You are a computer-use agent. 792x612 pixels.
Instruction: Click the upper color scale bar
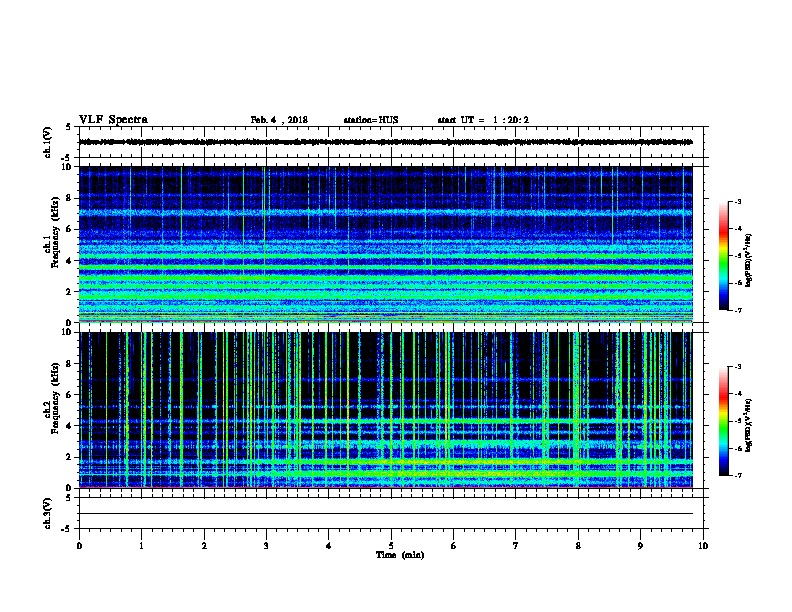click(x=724, y=256)
